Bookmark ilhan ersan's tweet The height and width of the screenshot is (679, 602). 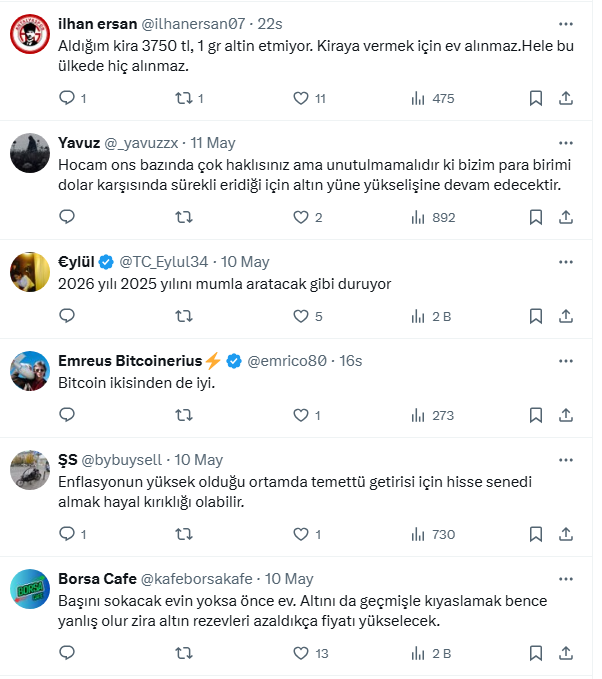[536, 98]
